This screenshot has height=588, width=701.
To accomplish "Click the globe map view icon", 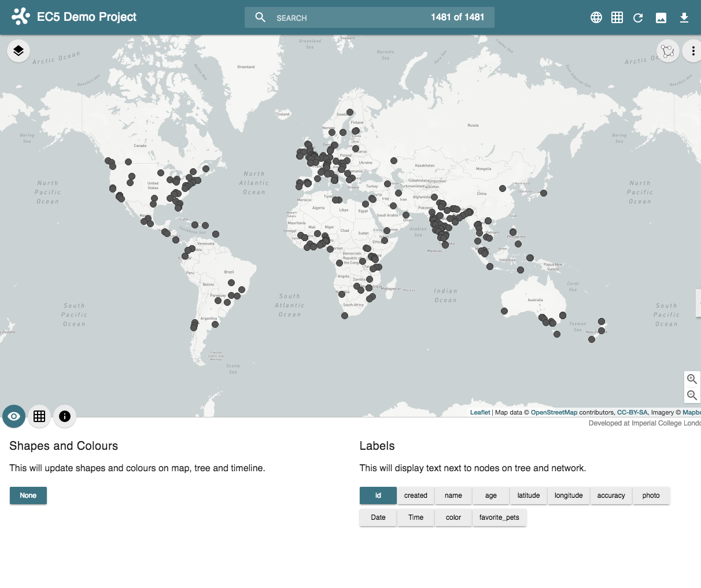I will [x=596, y=17].
